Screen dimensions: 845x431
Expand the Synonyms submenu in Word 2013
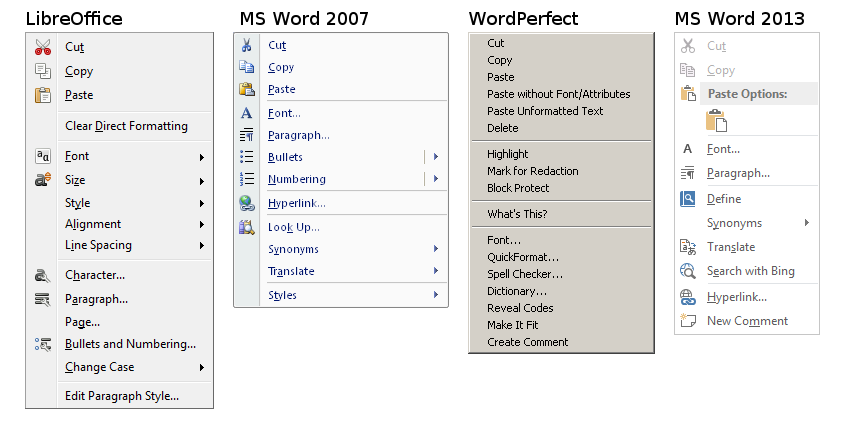(807, 223)
